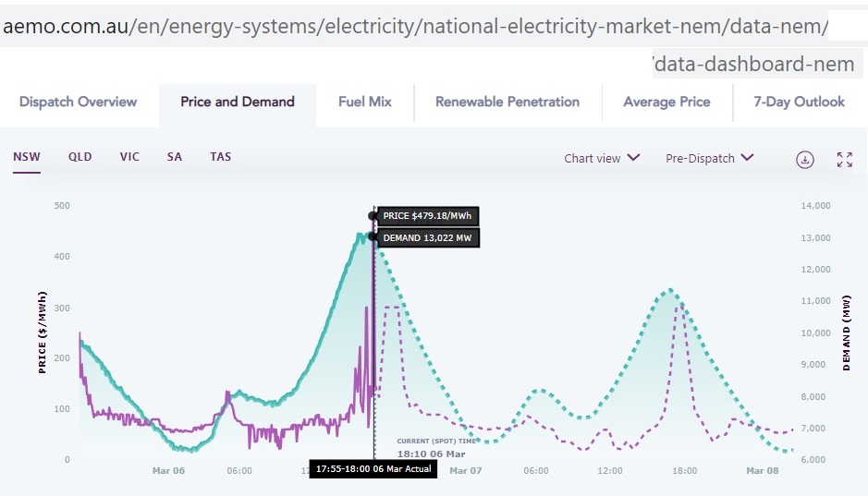Select the SA region

point(175,157)
